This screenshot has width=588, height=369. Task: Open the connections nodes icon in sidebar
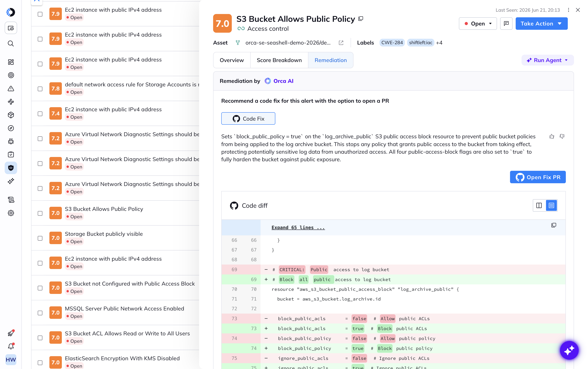tap(11, 102)
